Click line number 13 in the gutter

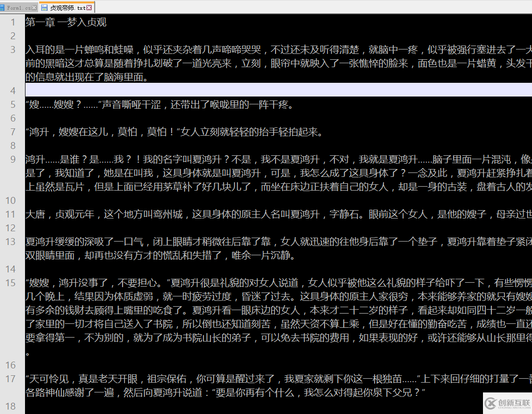click(x=12, y=242)
